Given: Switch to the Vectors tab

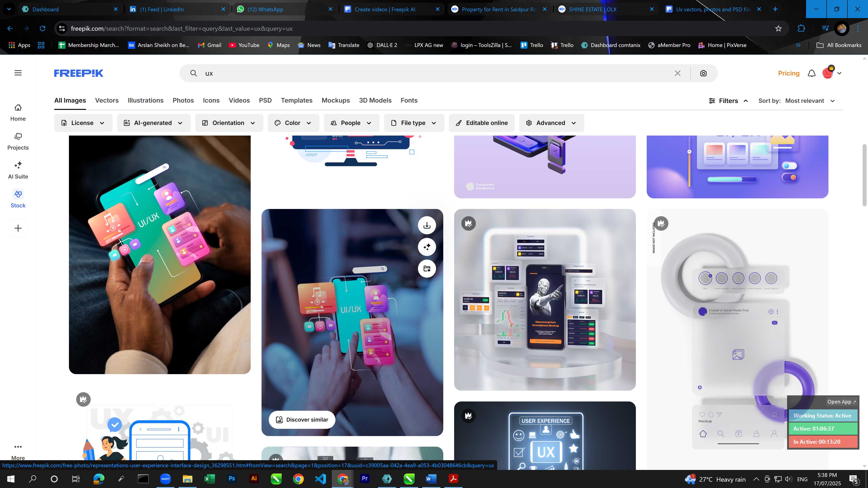Looking at the screenshot, I should point(107,100).
